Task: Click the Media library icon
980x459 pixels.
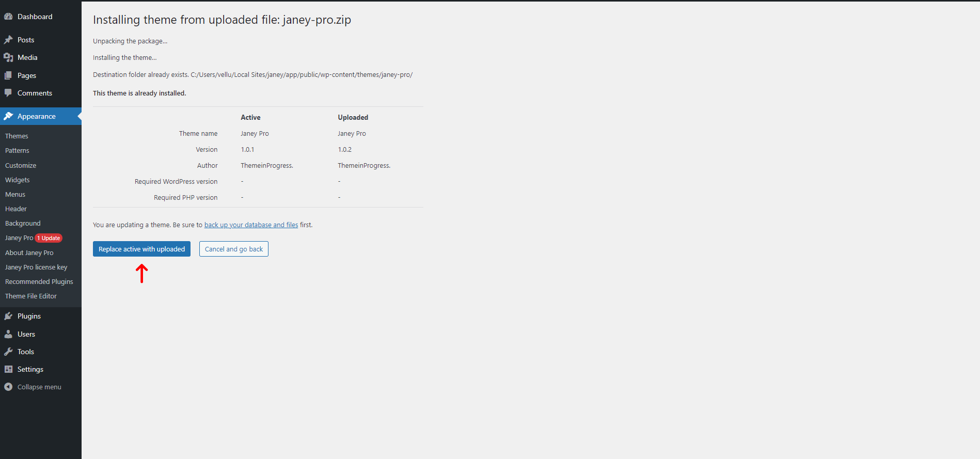Action: (x=8, y=57)
